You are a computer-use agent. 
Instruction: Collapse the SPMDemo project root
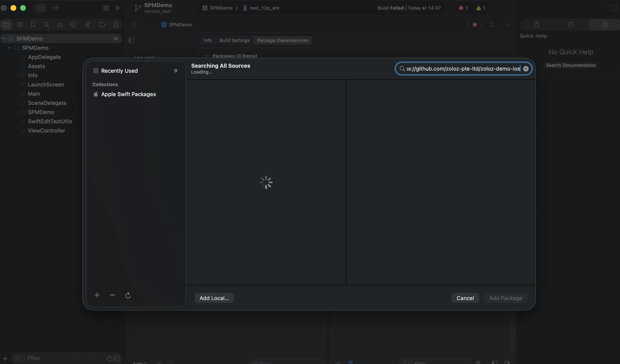point(4,39)
